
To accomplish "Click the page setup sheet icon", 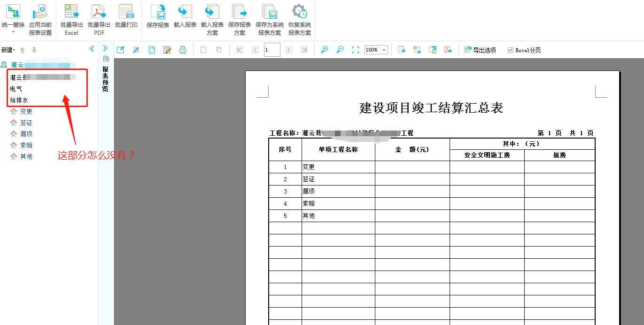I will (152, 50).
